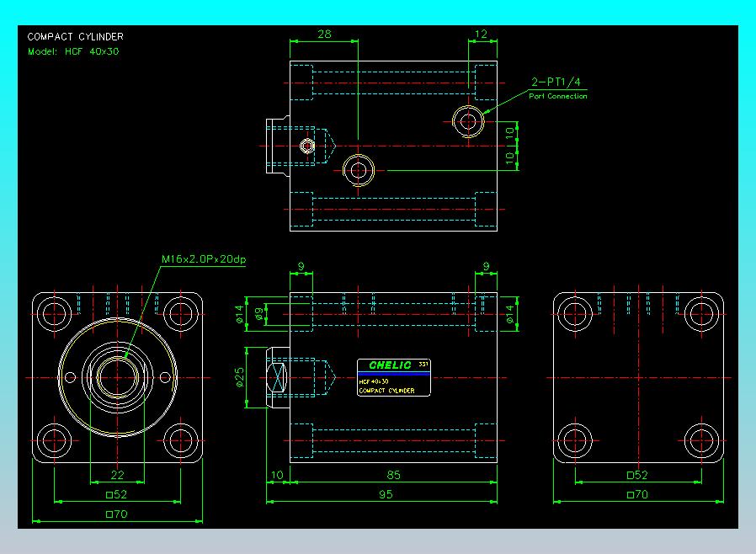Click the ø9 diameter dimension
The image size is (756, 554).
259,314
